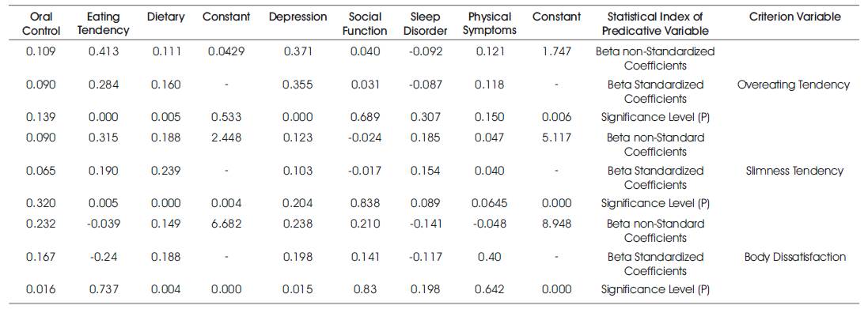Select the 5.117 constant value
This screenshot has height=309, width=868.
[x=556, y=138]
